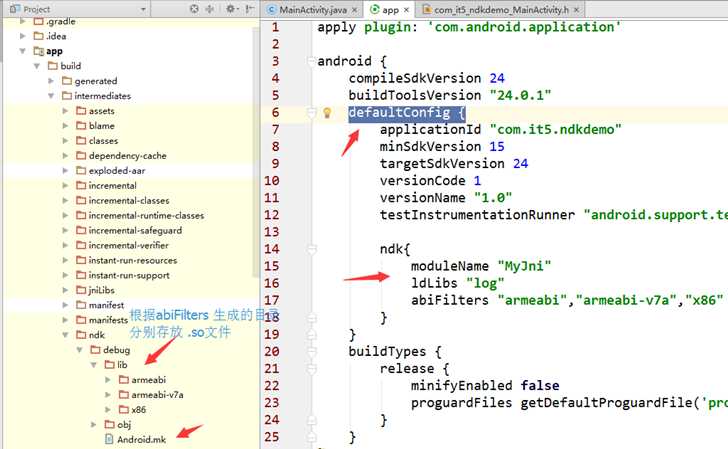
Task: Click the Project panel vertical scrollbar
Action: tap(255, 151)
